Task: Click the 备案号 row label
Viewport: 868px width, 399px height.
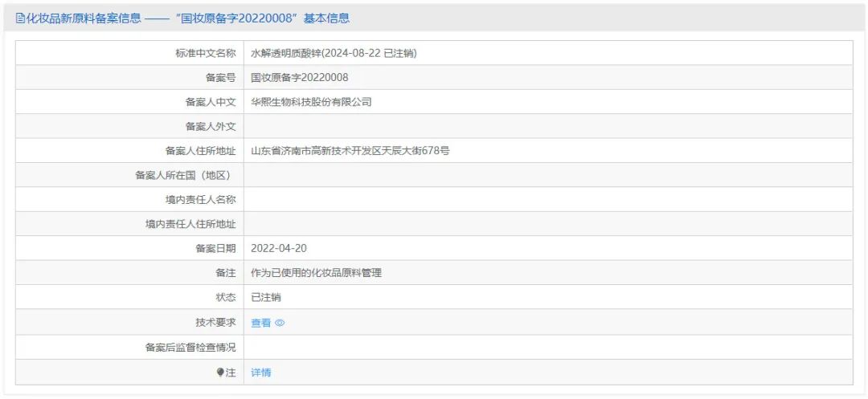Action: coord(220,77)
